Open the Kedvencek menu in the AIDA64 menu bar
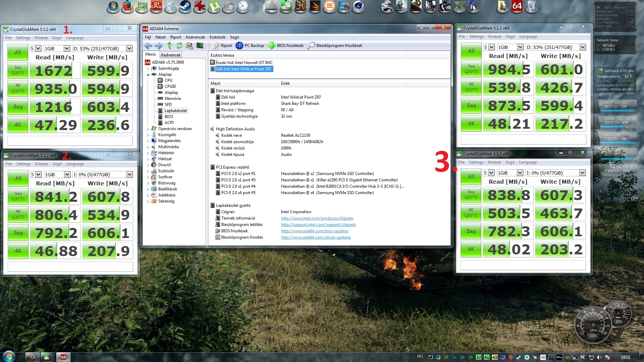 coord(195,37)
